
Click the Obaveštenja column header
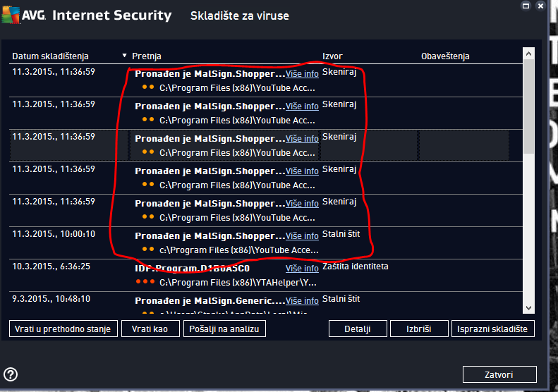click(x=445, y=56)
